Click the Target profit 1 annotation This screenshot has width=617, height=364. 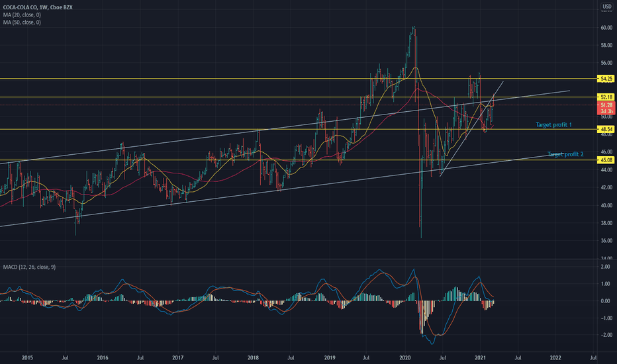pos(553,124)
